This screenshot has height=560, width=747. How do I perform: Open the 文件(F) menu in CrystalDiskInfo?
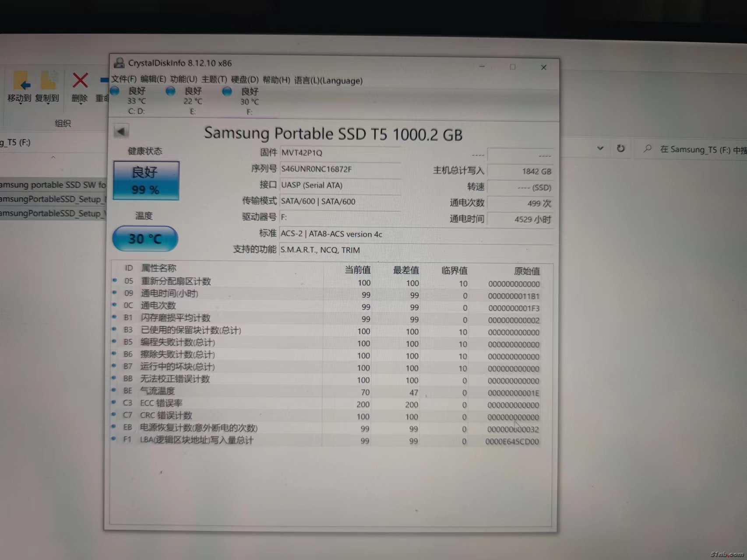click(124, 79)
